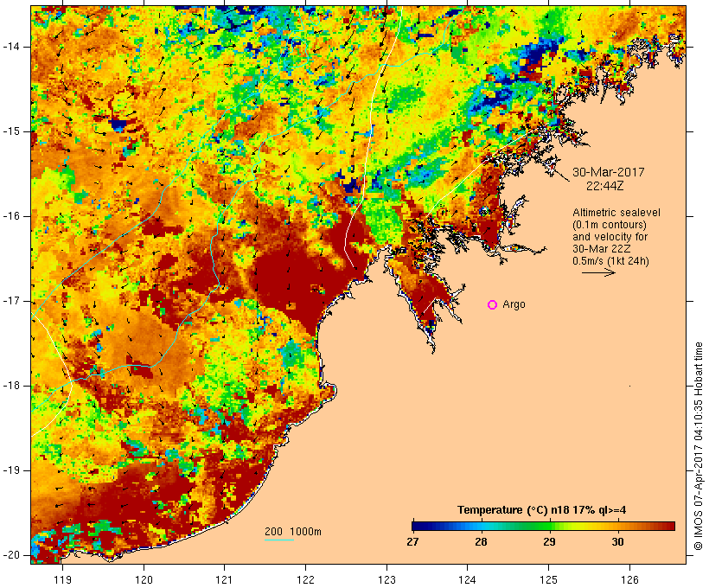The height and width of the screenshot is (588, 709).
Task: Click the 'Argo' label text
Action: 514,305
